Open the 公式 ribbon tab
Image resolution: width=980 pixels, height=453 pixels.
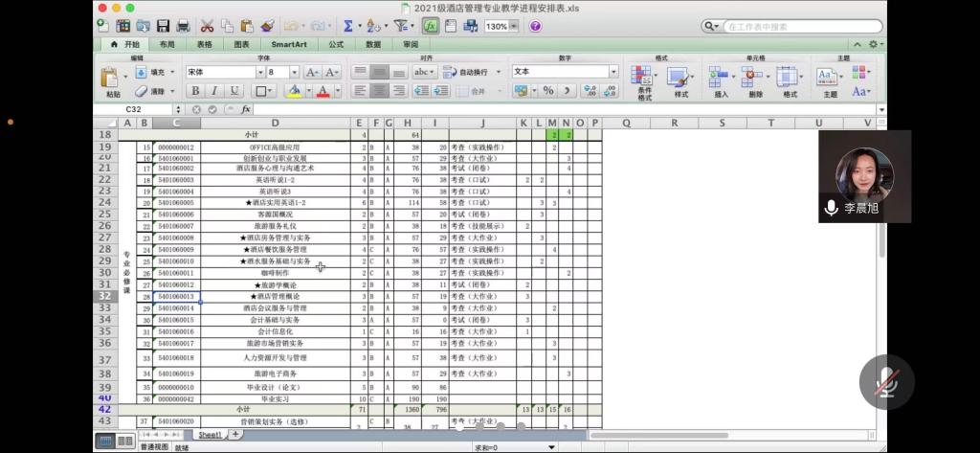tap(336, 44)
